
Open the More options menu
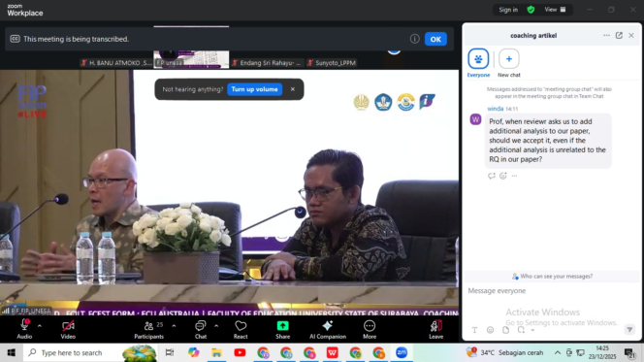tap(370, 329)
